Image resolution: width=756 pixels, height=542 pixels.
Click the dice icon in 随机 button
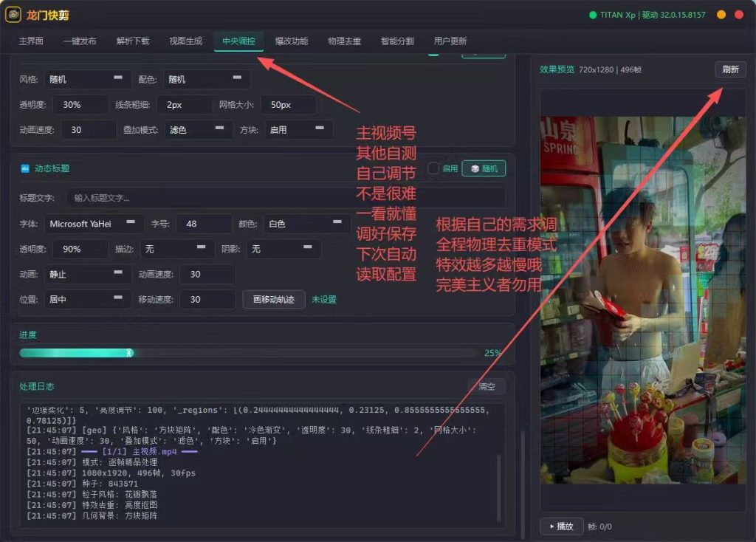click(x=475, y=169)
